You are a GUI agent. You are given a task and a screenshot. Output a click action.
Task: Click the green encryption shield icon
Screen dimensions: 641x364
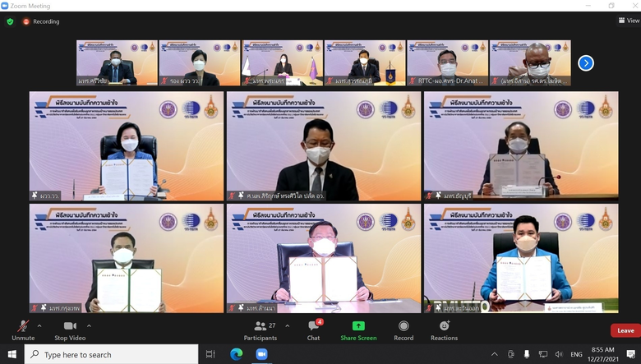(10, 21)
